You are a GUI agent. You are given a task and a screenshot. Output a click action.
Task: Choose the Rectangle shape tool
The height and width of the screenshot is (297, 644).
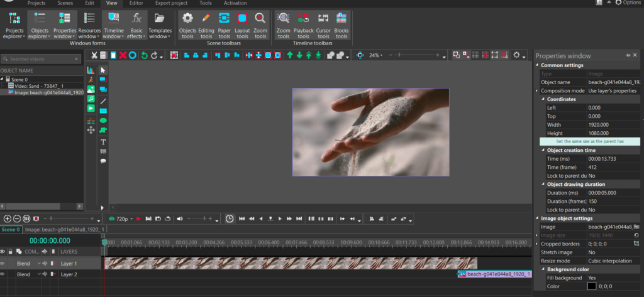(103, 111)
